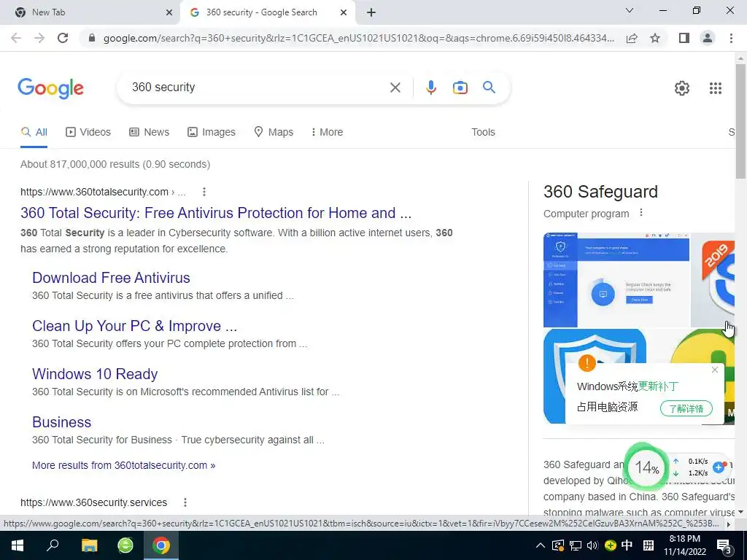Click the browser forward arrow
Screen dimensions: 747x560
(x=39, y=38)
